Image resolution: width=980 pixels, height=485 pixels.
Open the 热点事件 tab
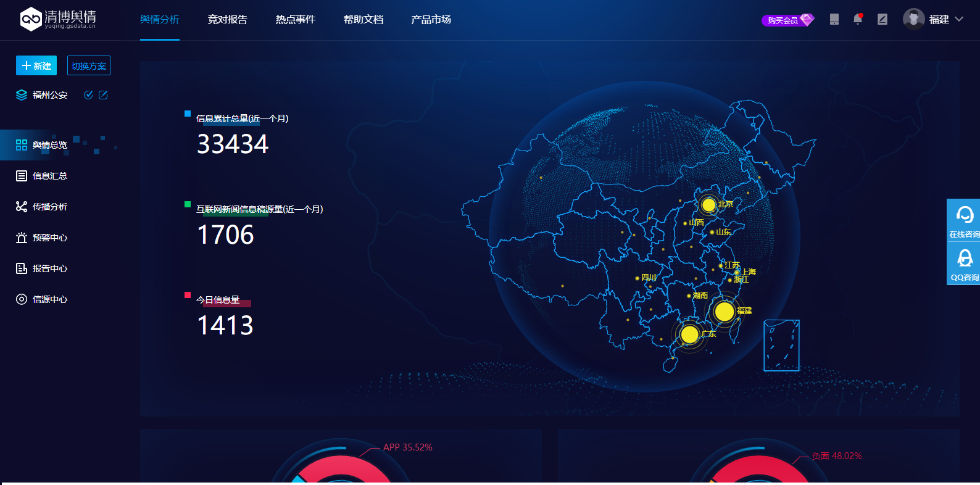[295, 20]
